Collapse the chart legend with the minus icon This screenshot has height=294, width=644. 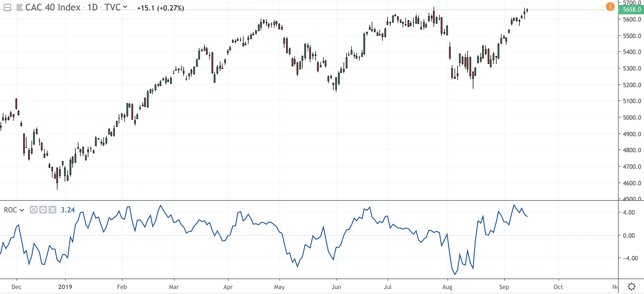pos(7,8)
